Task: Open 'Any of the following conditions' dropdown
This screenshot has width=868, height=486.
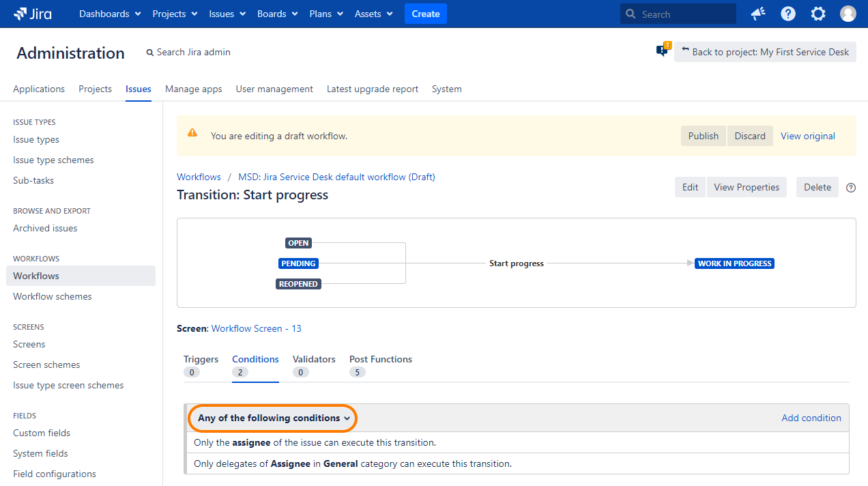Action: click(274, 418)
